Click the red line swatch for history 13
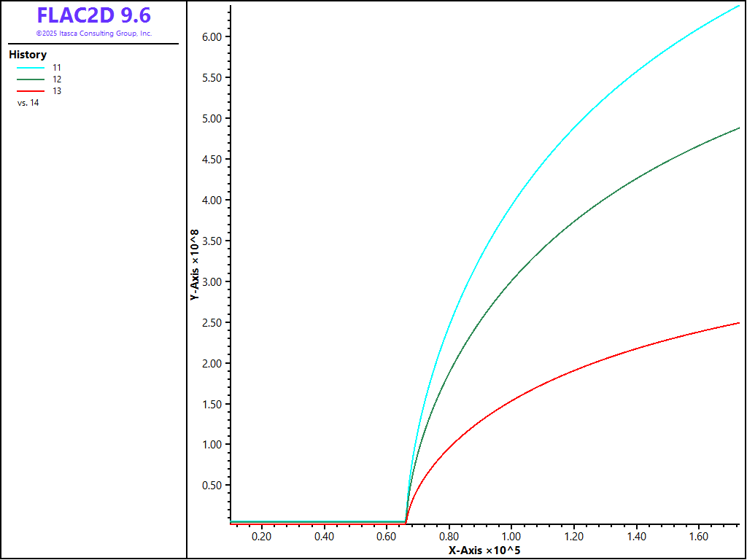The height and width of the screenshot is (560, 747). (x=31, y=91)
